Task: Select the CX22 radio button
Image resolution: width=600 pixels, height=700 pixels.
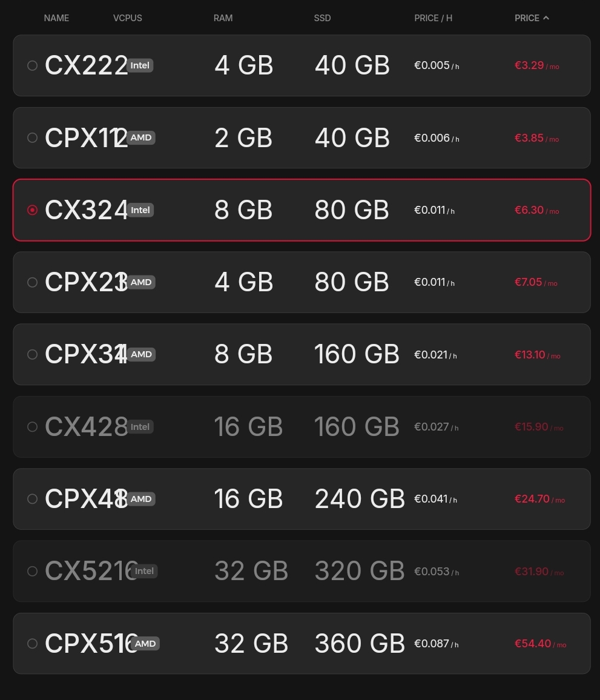Action: click(33, 65)
